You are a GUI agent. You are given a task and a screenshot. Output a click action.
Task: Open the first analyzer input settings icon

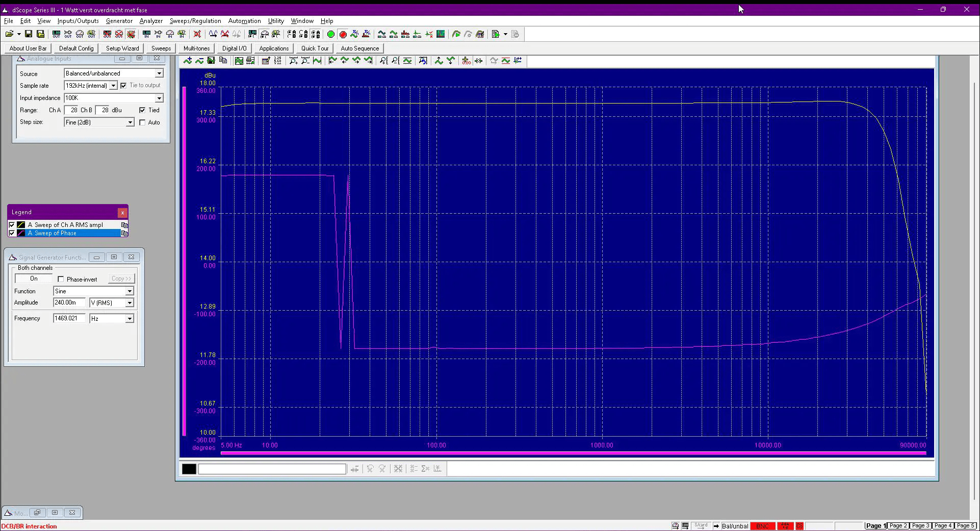pos(146,34)
